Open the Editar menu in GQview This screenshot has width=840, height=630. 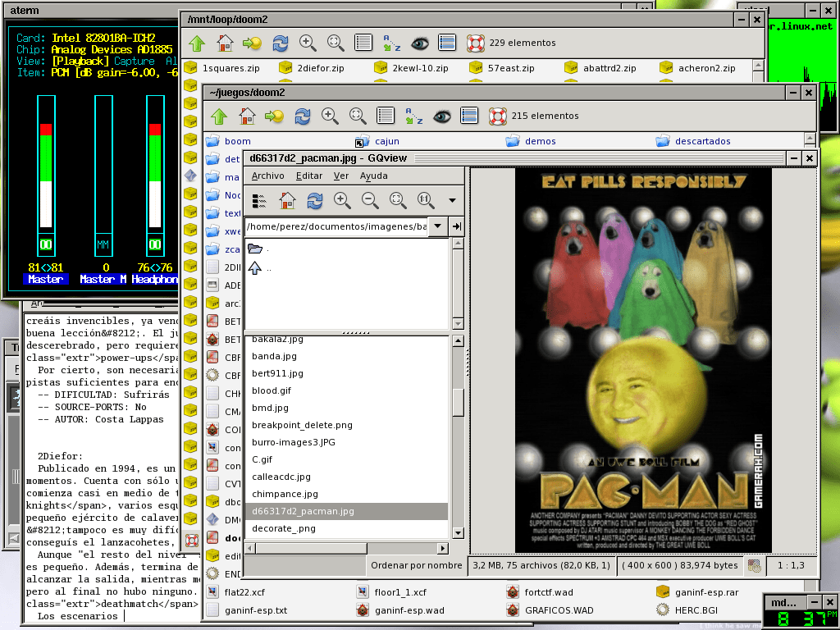[309, 176]
